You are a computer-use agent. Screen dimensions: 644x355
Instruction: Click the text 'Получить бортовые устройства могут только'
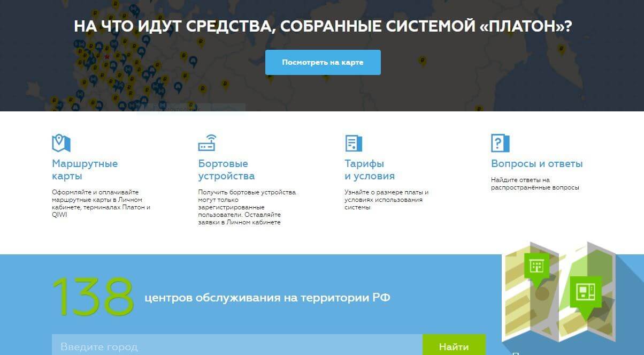[x=247, y=196]
